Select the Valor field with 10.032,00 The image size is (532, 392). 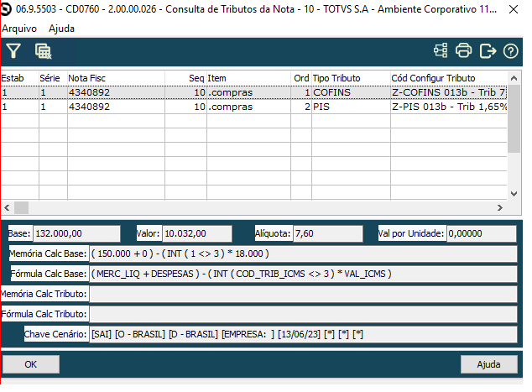[197, 233]
